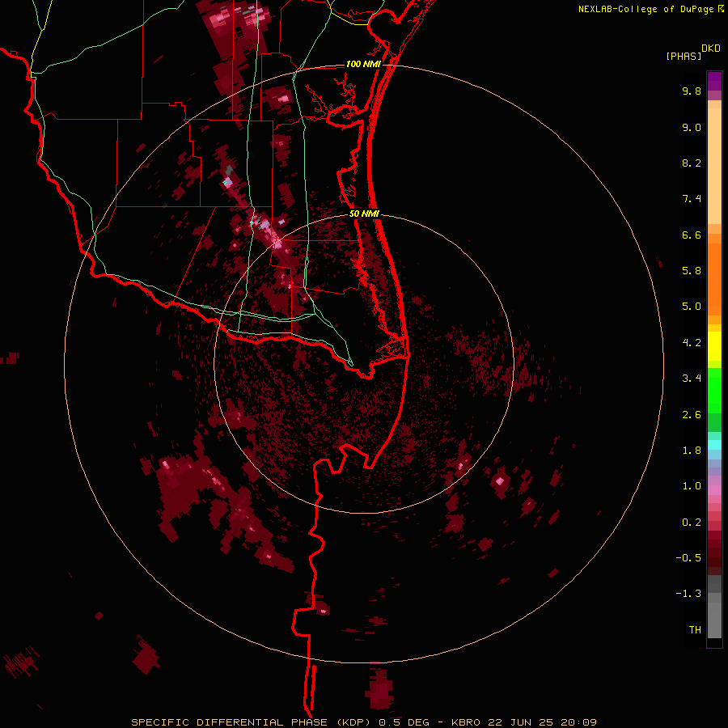Click the [PHAS] legend heading

coord(684,57)
